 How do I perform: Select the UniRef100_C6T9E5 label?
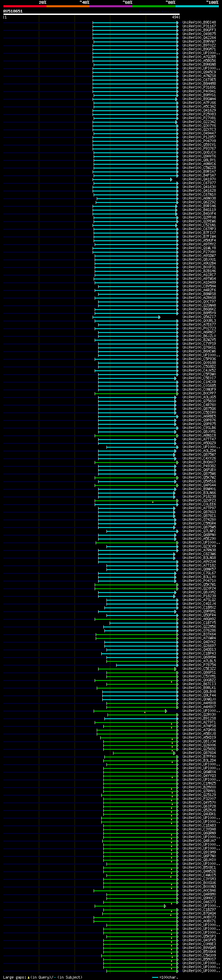pos(199,80)
